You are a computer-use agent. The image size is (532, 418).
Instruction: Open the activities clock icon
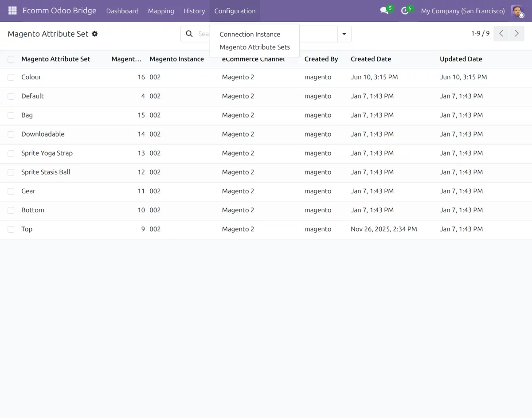[x=405, y=11]
